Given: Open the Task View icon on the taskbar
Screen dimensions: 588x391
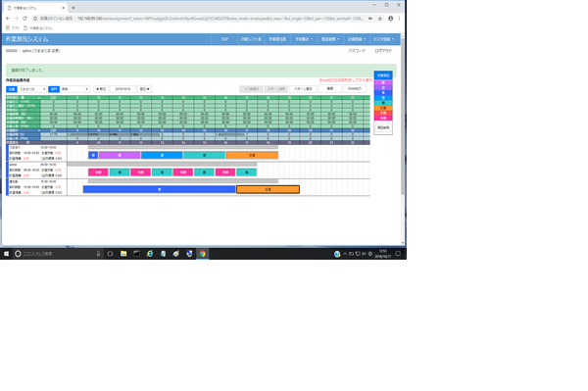Looking at the screenshot, I should click(110, 254).
